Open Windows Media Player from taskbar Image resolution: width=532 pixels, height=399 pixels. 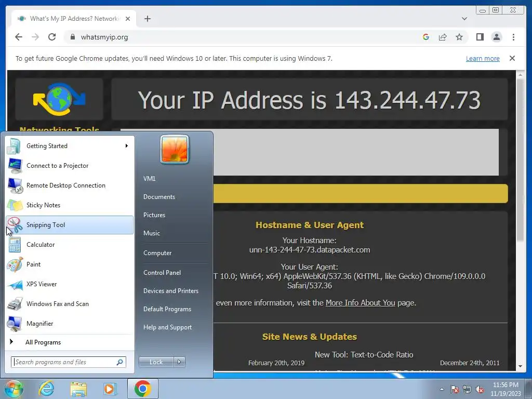click(110, 389)
